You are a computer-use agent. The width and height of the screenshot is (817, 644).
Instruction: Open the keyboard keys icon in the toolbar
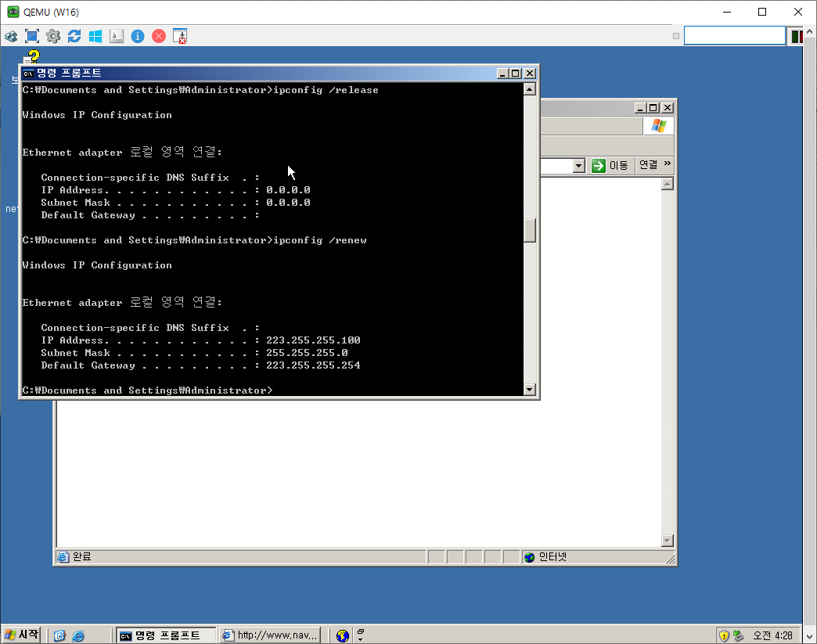[117, 37]
